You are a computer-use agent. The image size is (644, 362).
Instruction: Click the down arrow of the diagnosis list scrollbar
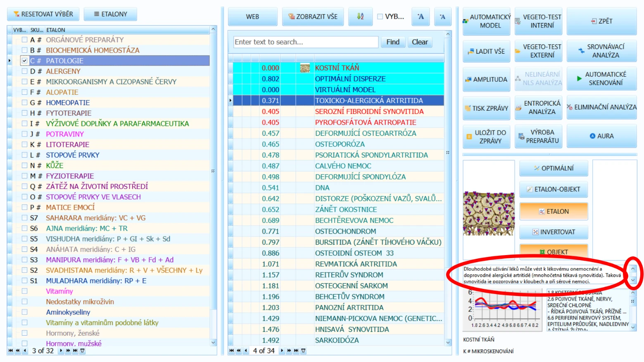(448, 342)
